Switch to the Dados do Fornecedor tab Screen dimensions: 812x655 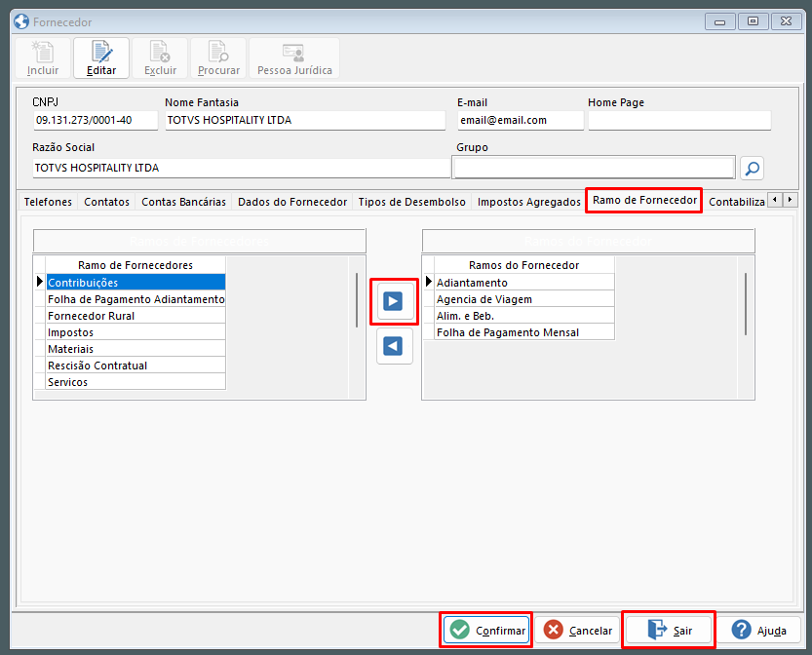292,202
